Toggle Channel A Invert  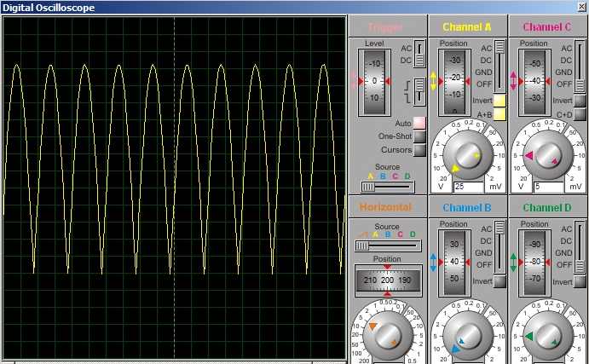[499, 101]
